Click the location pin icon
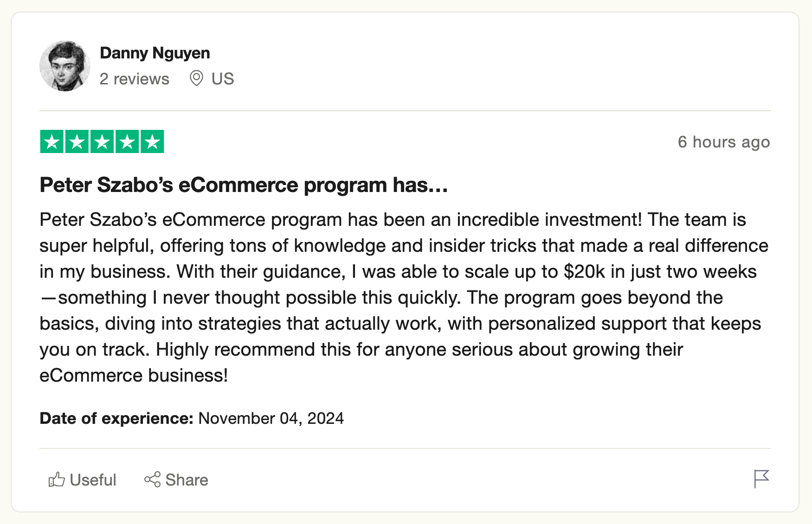This screenshot has width=812, height=524. pos(196,78)
